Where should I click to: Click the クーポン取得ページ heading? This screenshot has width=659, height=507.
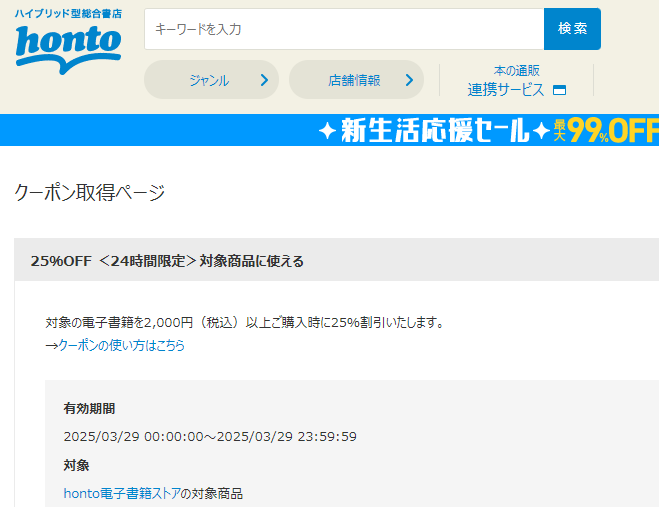(90, 193)
